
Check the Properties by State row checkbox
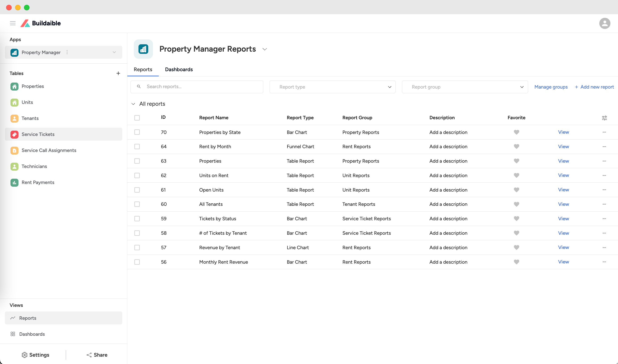tap(137, 132)
